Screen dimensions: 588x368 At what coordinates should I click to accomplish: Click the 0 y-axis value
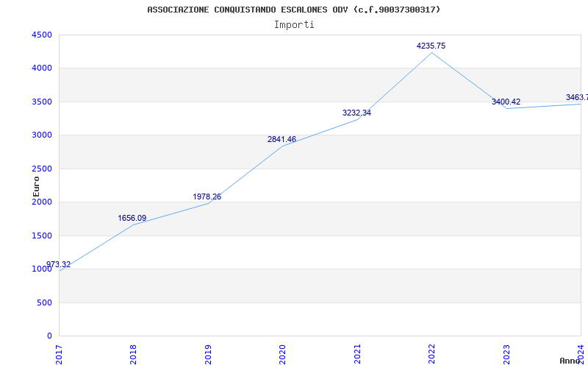tap(49, 336)
